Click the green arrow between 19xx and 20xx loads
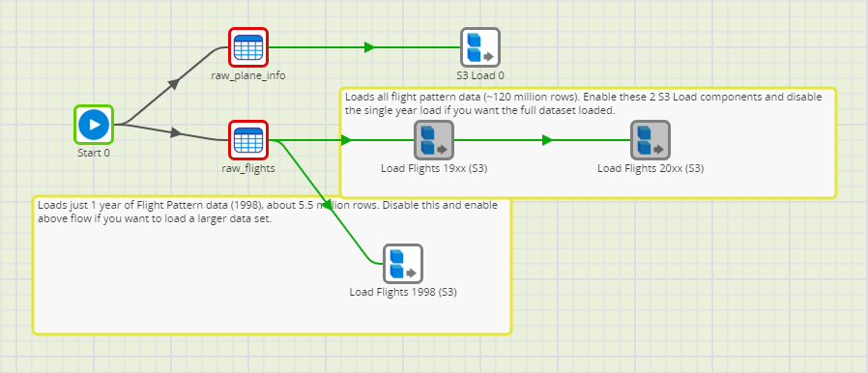 tap(547, 140)
